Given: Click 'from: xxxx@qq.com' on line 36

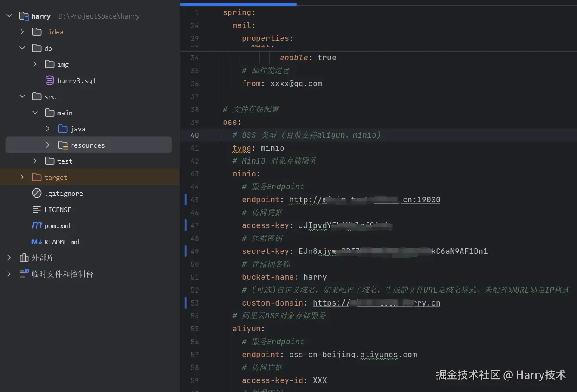Looking at the screenshot, I should 282,83.
